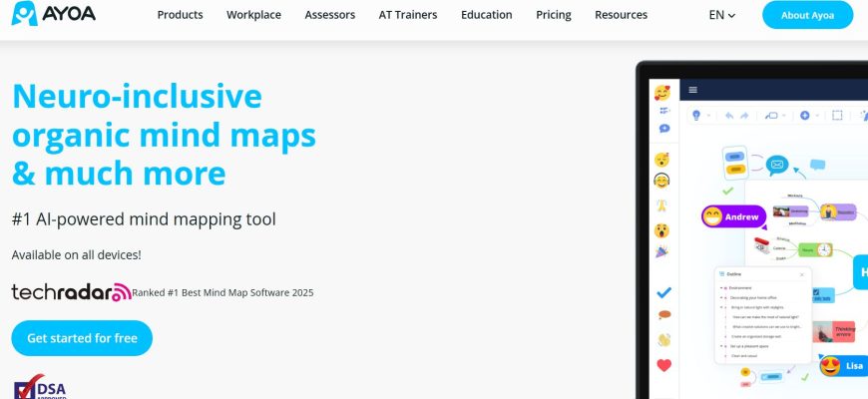Screen dimensions: 868x399
Task: Close the Outline panel with X
Action: click(802, 273)
